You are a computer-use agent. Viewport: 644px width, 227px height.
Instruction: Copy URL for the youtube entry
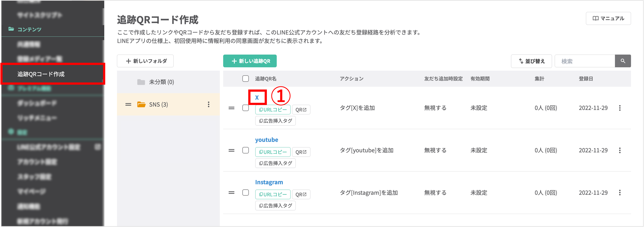273,152
